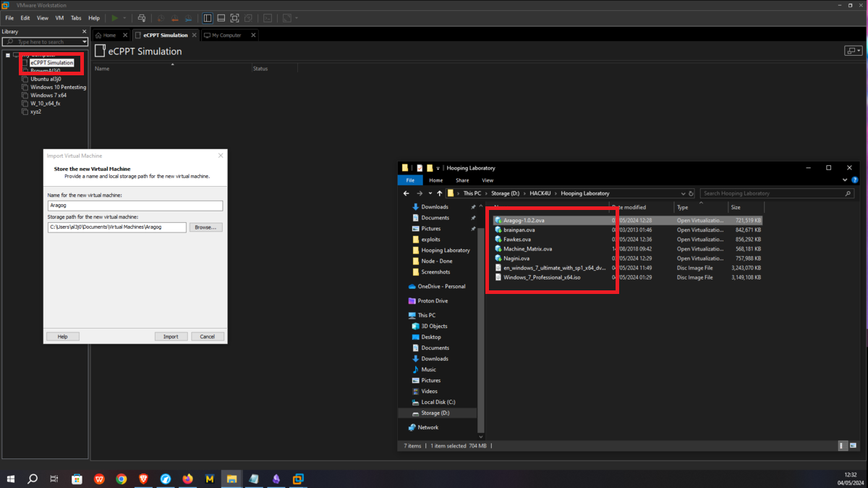Open the taskbar Search icon
868x488 pixels.
pos(33,479)
